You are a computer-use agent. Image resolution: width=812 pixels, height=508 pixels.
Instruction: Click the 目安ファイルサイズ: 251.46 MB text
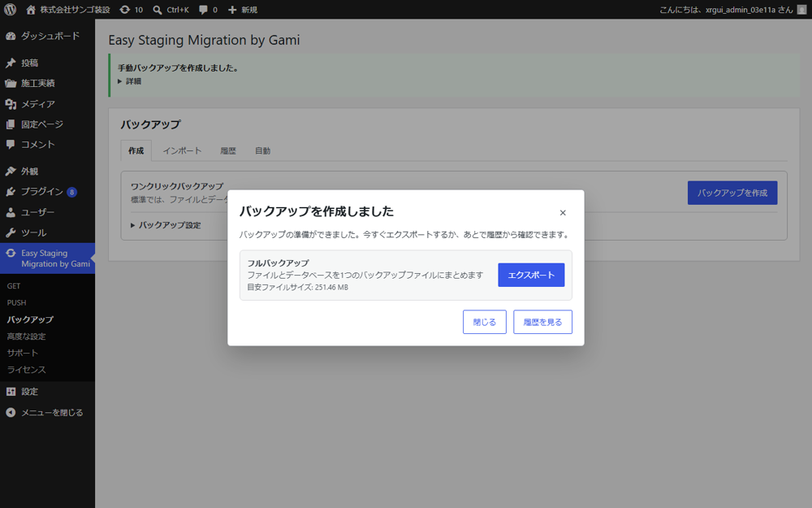tap(298, 287)
